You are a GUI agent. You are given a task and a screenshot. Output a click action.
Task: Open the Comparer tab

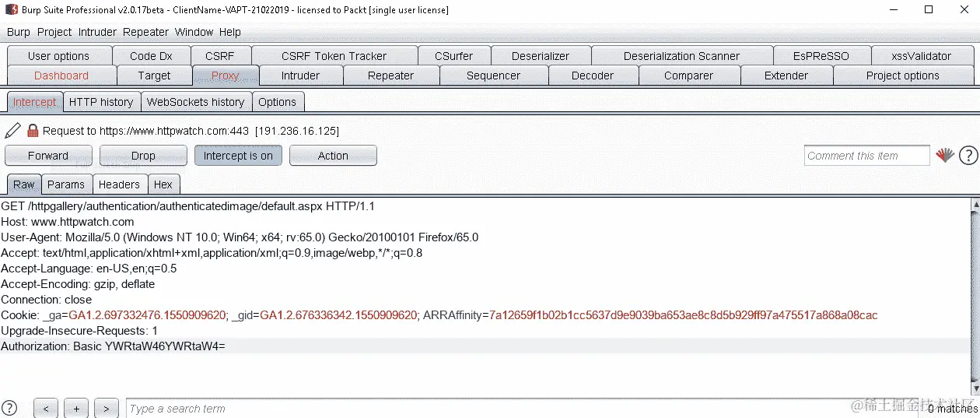tap(688, 76)
